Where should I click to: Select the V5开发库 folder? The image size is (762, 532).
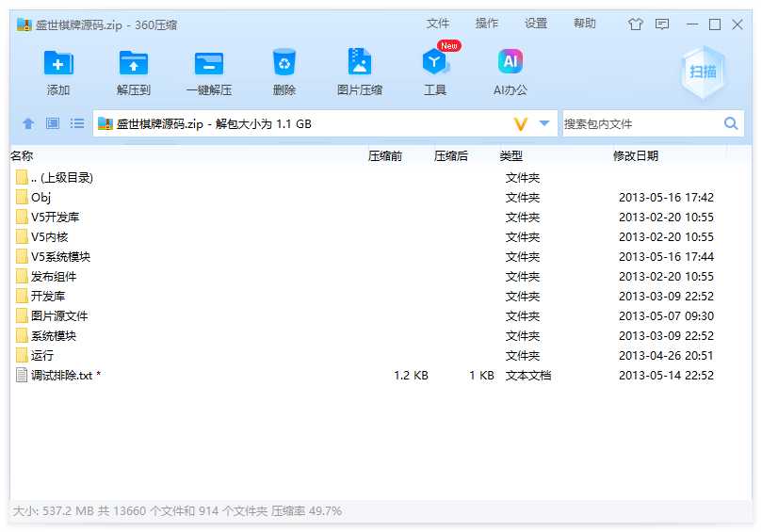(x=381, y=218)
